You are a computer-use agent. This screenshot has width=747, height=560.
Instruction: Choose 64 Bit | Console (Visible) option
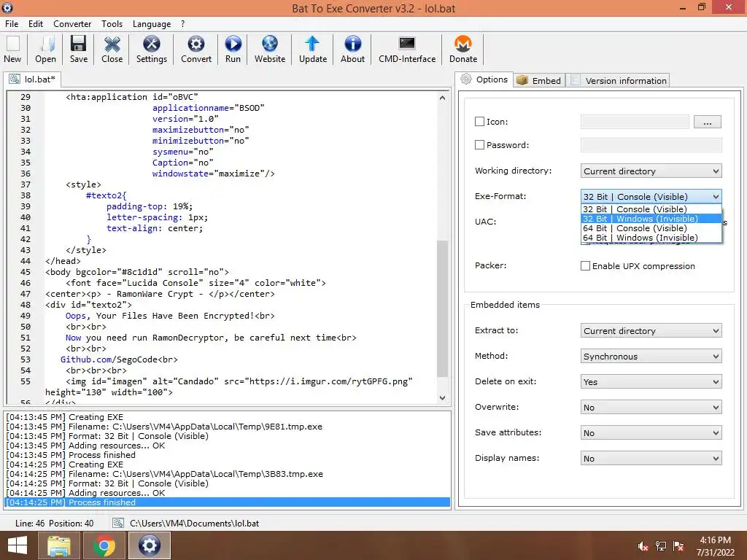651,228
